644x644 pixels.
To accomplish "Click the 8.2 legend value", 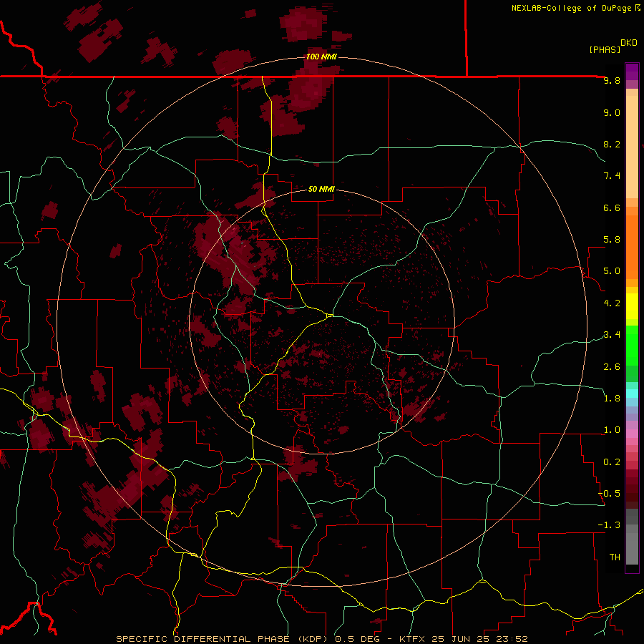I will click(x=612, y=144).
